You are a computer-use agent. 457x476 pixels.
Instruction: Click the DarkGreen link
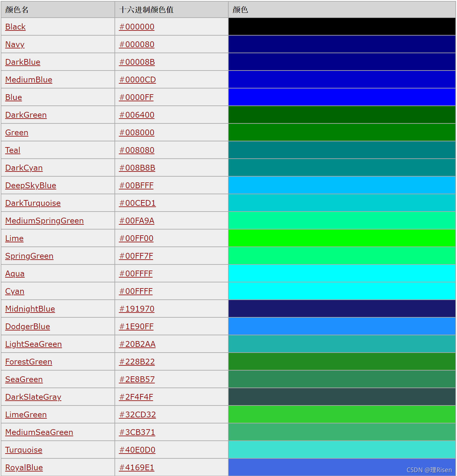pos(26,115)
